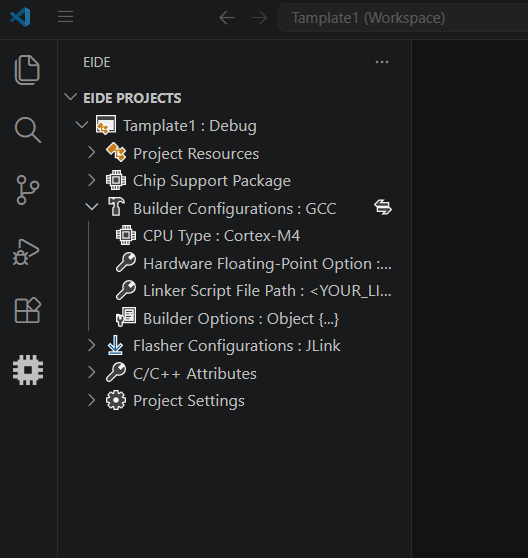Open EIDE panel more actions ellipsis
The image size is (528, 558).
click(382, 62)
